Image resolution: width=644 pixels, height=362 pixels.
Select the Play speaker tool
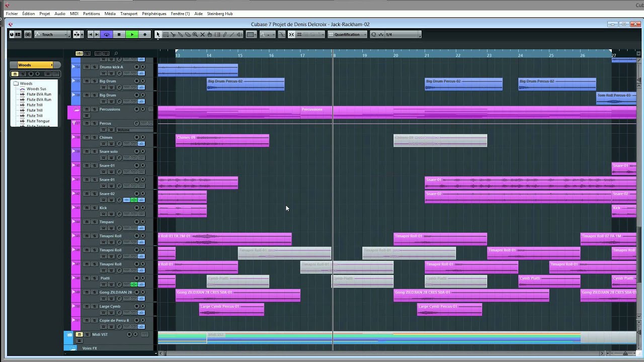point(239,35)
